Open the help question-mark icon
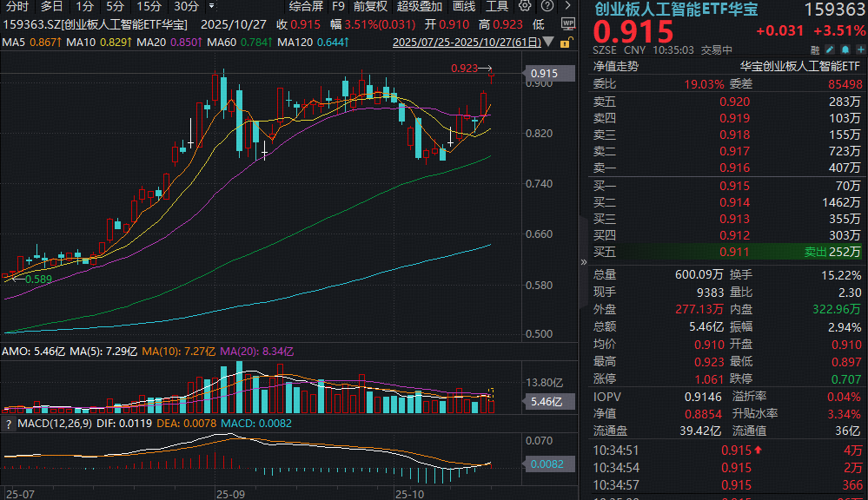The image size is (868, 500). coord(547,6)
